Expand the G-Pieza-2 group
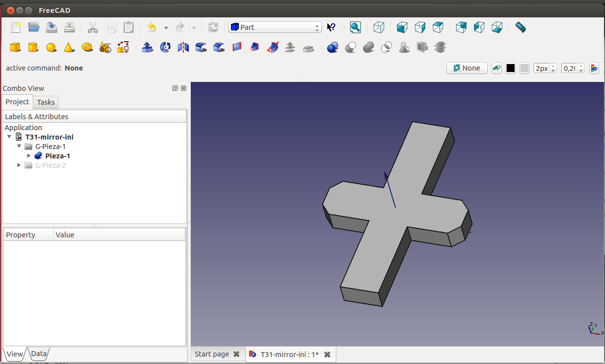The width and height of the screenshot is (605, 364). [19, 165]
